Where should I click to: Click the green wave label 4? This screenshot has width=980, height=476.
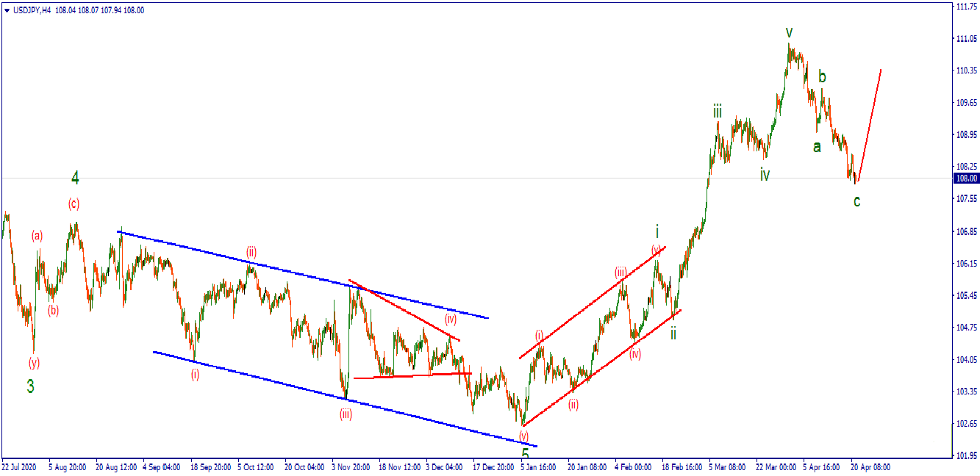point(75,177)
